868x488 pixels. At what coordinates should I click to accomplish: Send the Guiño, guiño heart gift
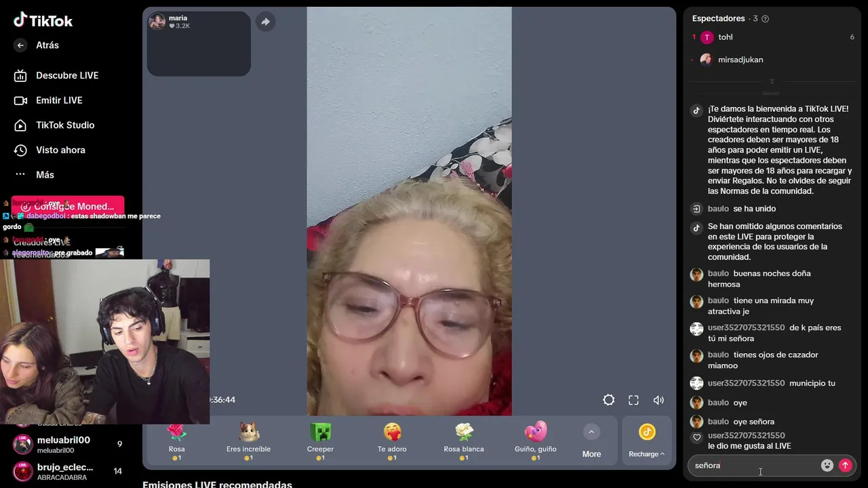coord(536,441)
